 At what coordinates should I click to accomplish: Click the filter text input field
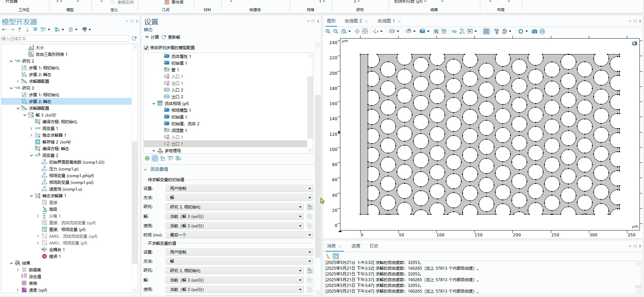(x=65, y=38)
